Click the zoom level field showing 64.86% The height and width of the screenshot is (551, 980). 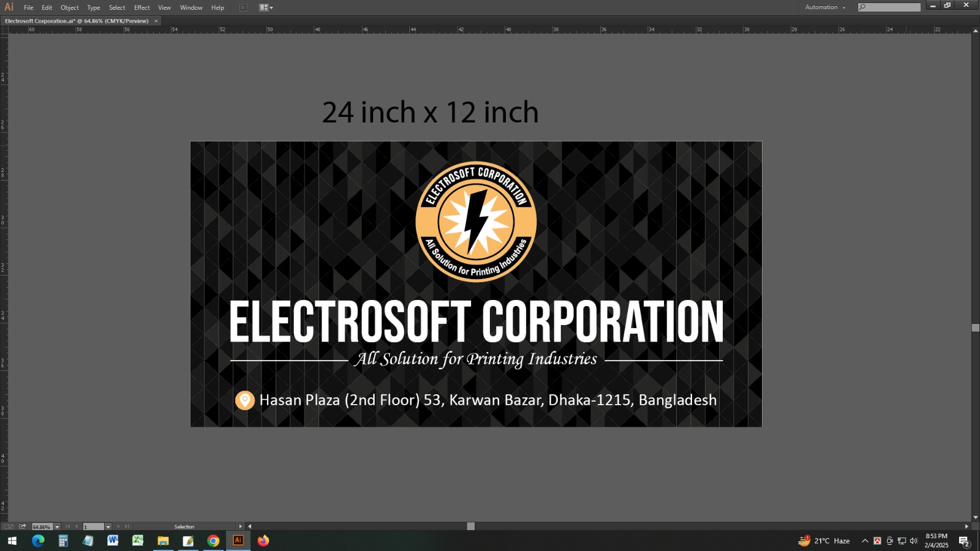[42, 527]
